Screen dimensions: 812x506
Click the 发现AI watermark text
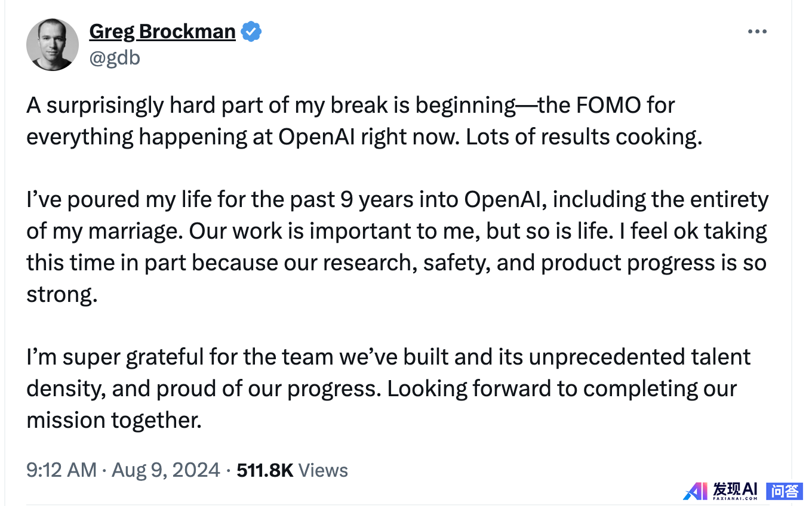[x=735, y=488]
